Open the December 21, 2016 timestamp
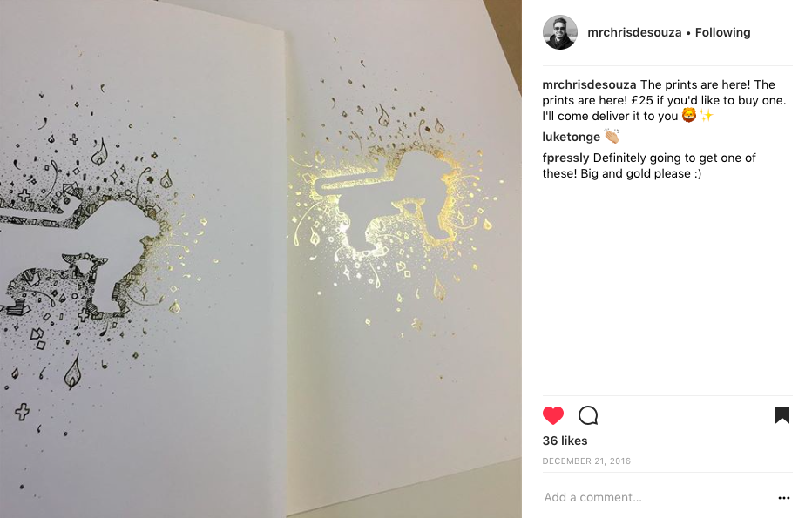Viewport: 812px width, 518px height. (586, 461)
